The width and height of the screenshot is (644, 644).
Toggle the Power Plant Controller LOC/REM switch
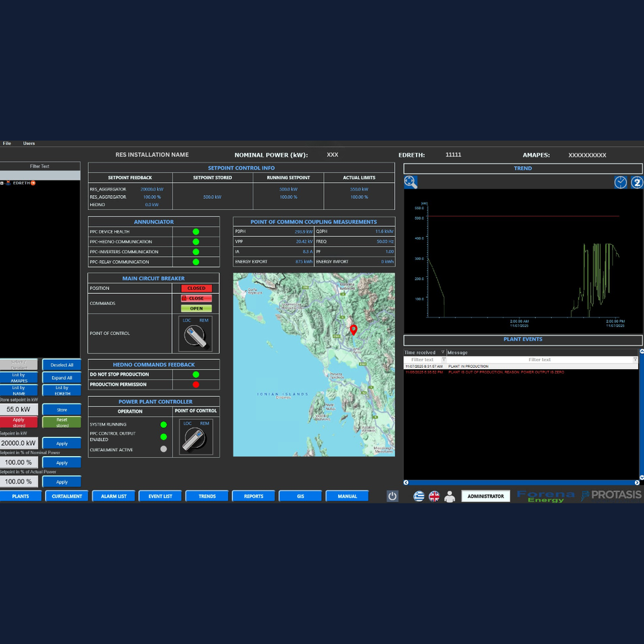click(x=196, y=437)
